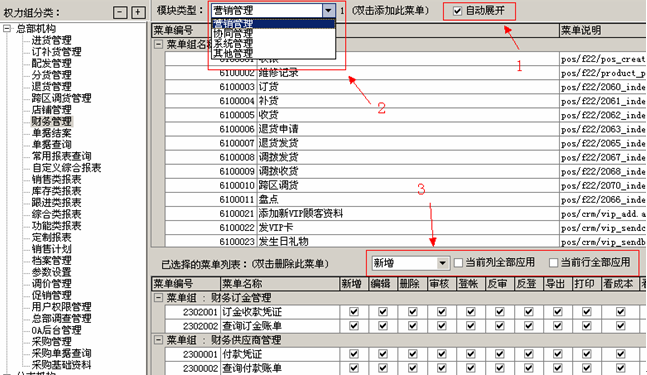
Task: Collapse the 财务供应商管理 menu group
Action: [158, 340]
